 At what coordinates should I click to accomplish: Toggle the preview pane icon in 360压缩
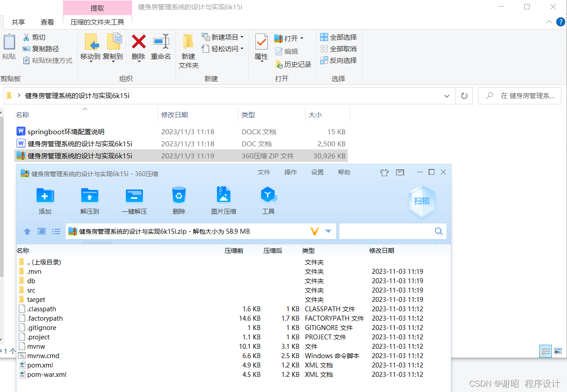(x=42, y=231)
